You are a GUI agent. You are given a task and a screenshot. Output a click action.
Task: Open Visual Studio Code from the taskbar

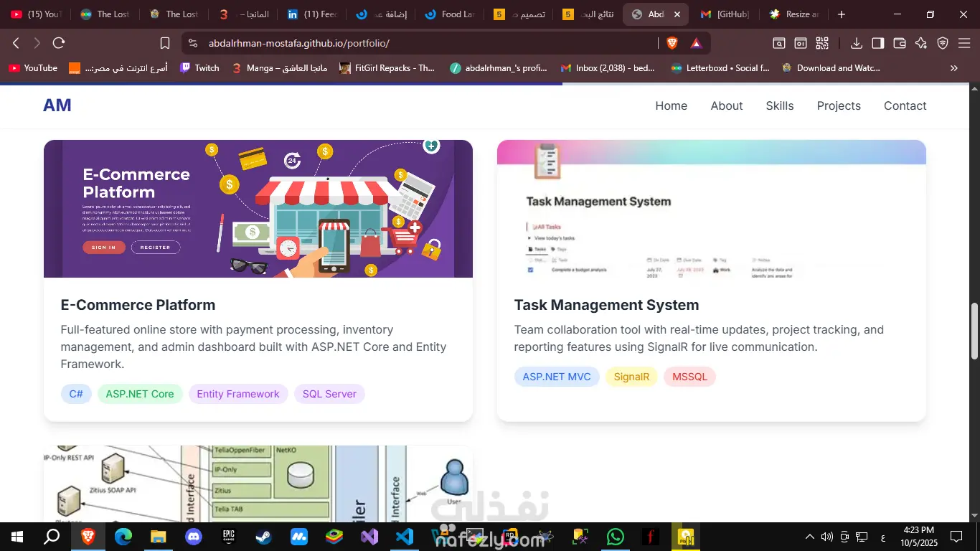point(405,537)
